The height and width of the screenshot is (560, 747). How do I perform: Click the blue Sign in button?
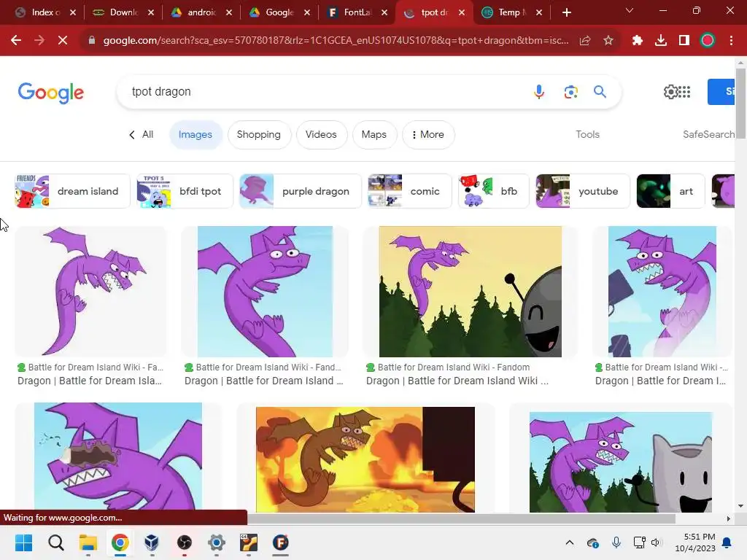(x=721, y=91)
